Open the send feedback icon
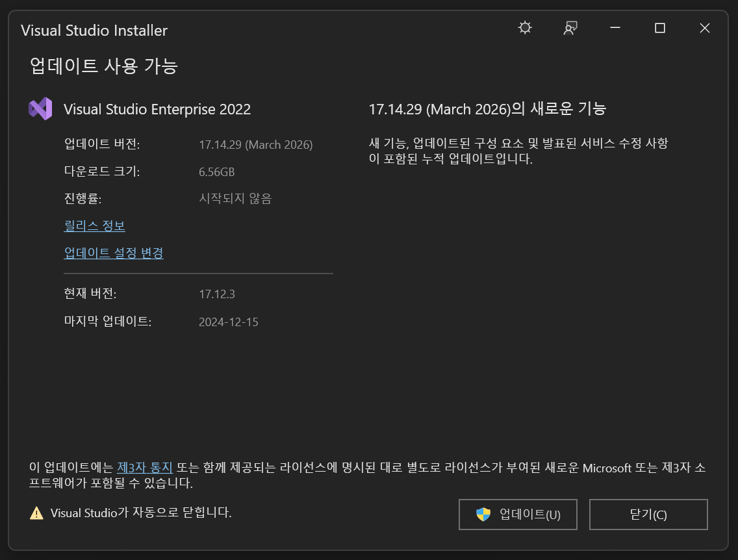The height and width of the screenshot is (560, 738). click(570, 28)
